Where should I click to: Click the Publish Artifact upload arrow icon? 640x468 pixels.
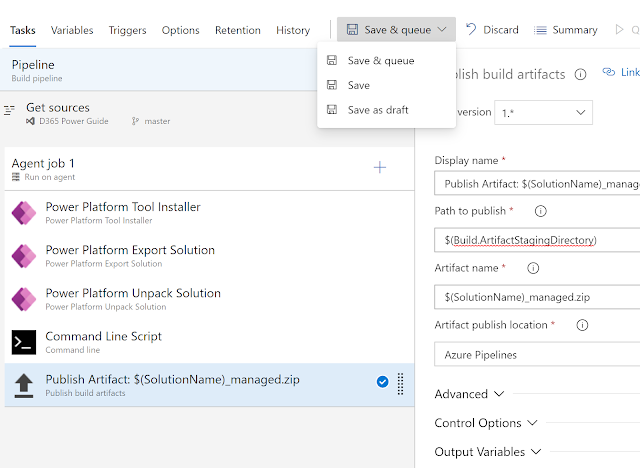click(x=23, y=385)
